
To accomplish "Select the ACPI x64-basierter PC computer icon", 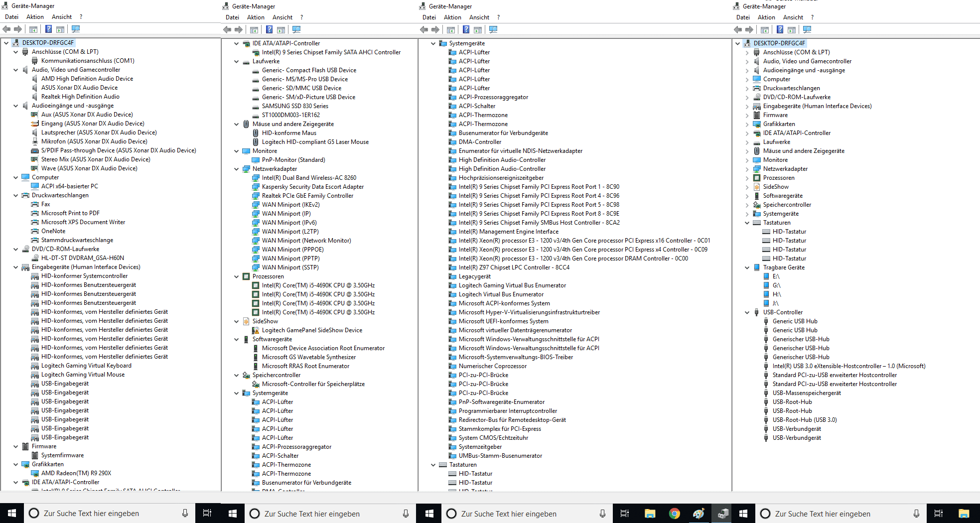I will pyautogui.click(x=35, y=186).
